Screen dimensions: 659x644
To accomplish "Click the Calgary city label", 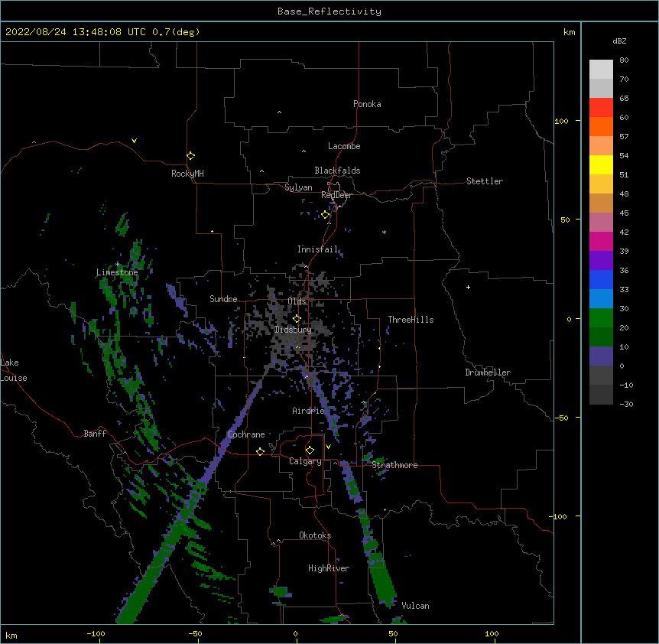I will (305, 461).
